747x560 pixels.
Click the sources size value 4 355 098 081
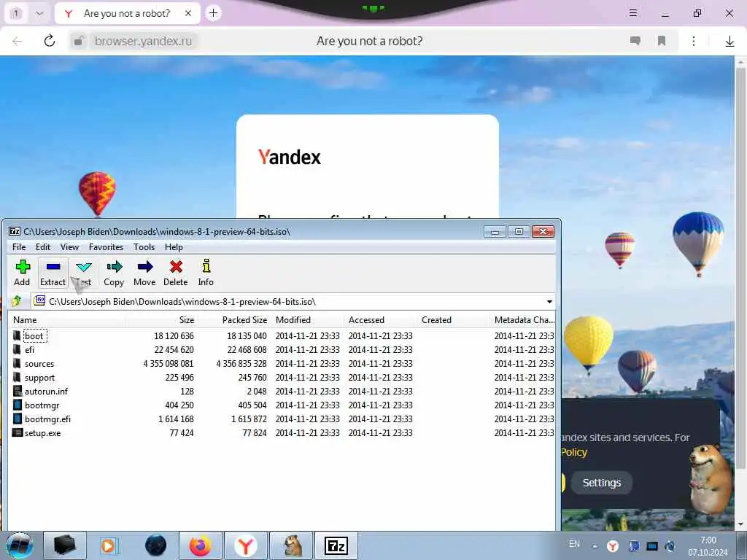(169, 364)
